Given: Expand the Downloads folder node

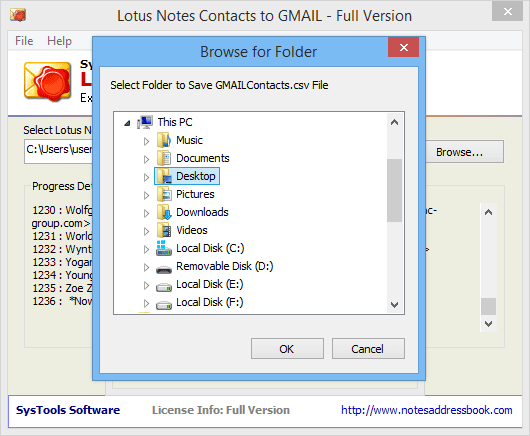Looking at the screenshot, I should tap(146, 213).
